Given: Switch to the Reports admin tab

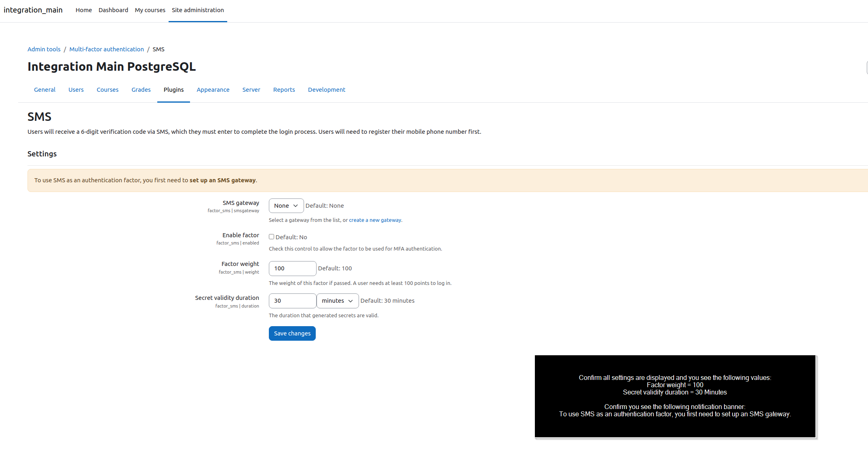Looking at the screenshot, I should [284, 90].
